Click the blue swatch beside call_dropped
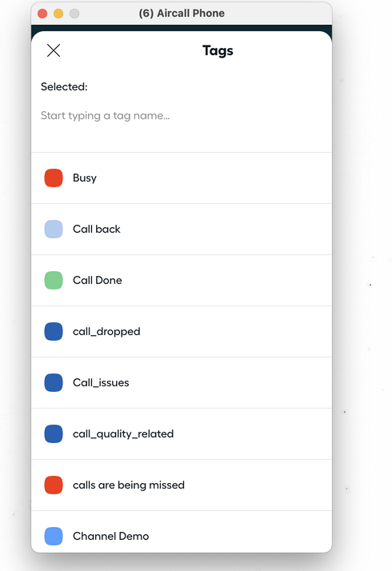The height and width of the screenshot is (571, 392). (x=54, y=331)
